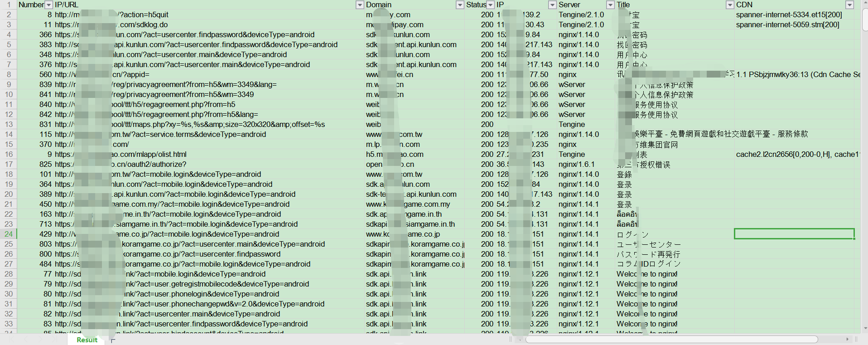868x345 pixels.
Task: Select the Tengine server cell in row 13
Action: click(x=586, y=124)
